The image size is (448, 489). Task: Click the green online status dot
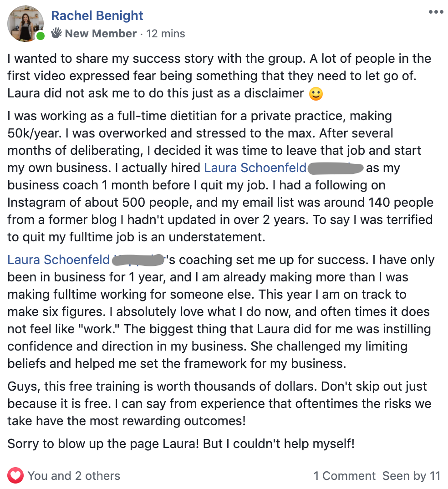tap(40, 36)
